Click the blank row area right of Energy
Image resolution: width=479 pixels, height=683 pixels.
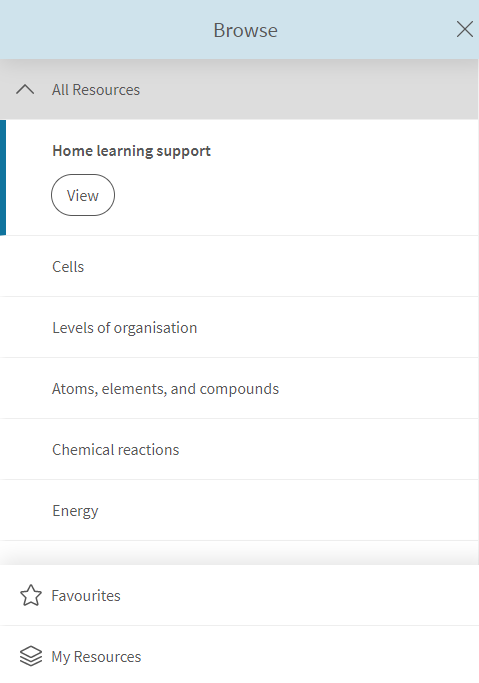tap(288, 511)
